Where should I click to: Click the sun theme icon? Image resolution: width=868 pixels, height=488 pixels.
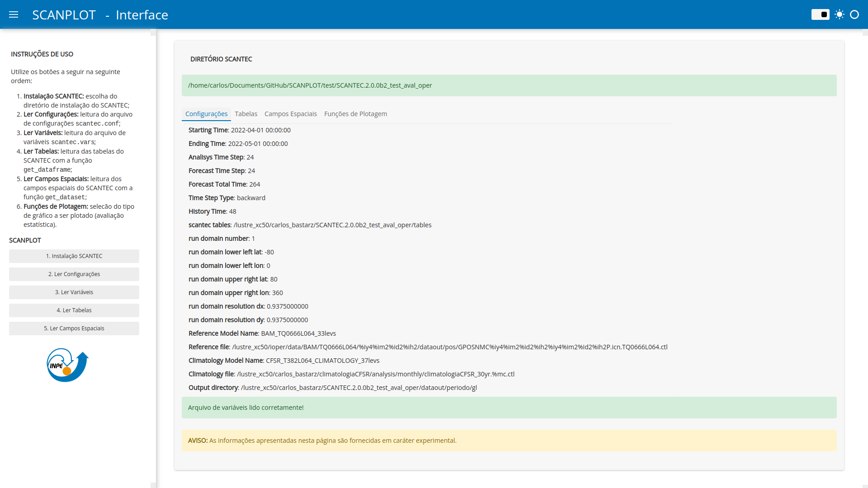(840, 14)
